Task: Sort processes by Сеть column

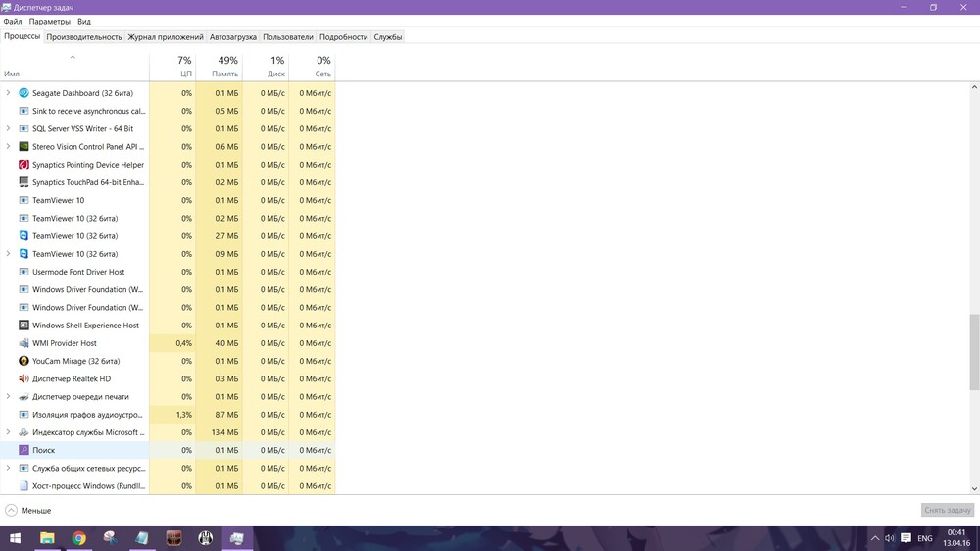Action: click(312, 67)
